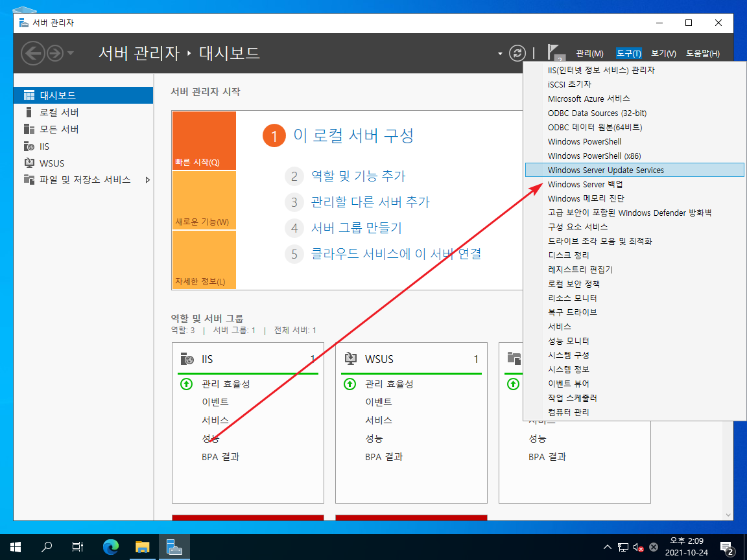Select the 새로운 기능(W) tile

(204, 200)
